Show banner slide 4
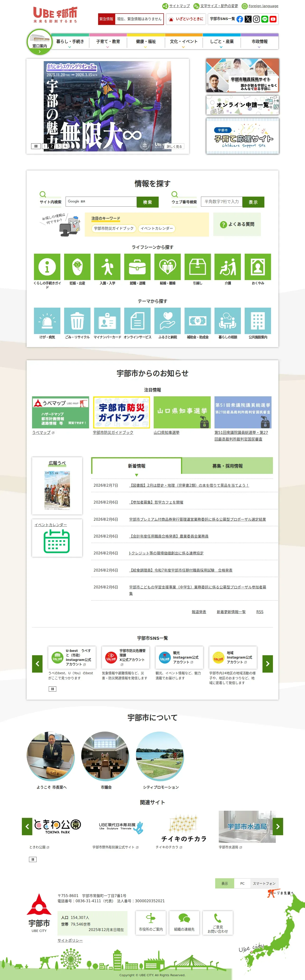305x980 pixels. [65, 146]
